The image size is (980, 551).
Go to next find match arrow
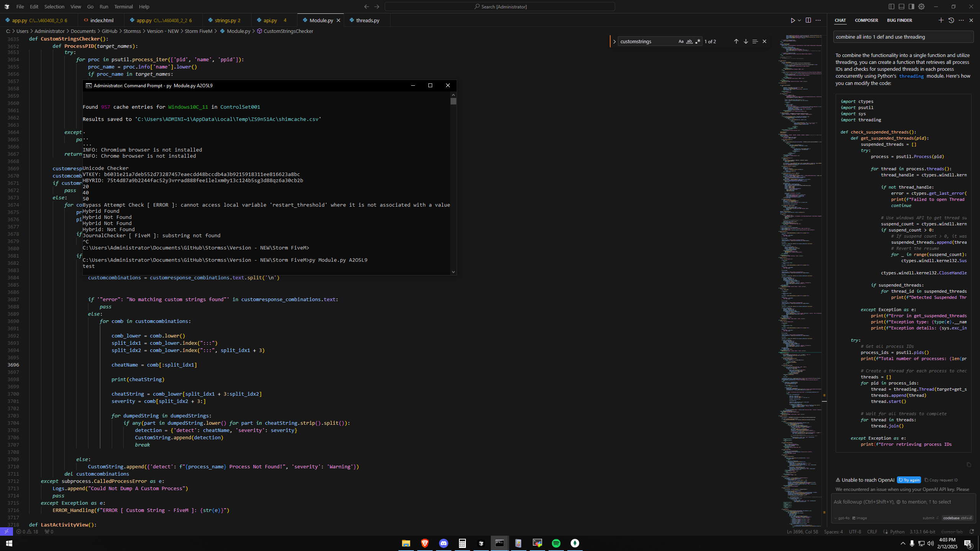click(x=746, y=41)
